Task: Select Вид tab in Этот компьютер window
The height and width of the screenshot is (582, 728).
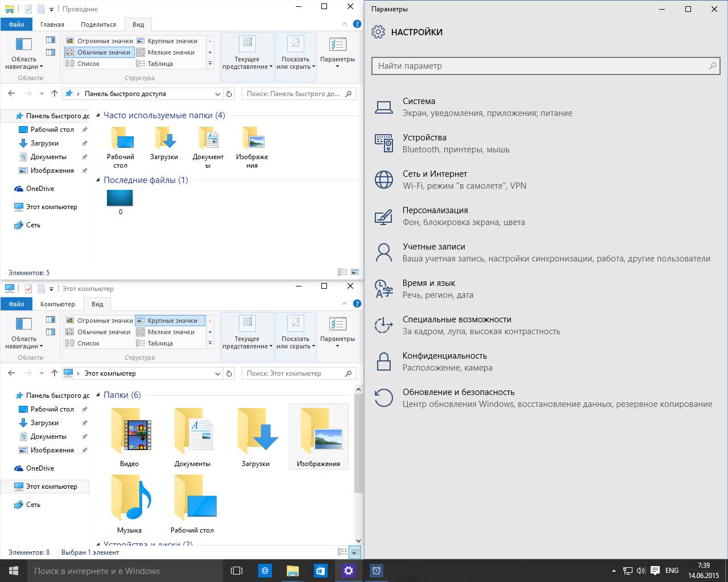Action: (97, 304)
